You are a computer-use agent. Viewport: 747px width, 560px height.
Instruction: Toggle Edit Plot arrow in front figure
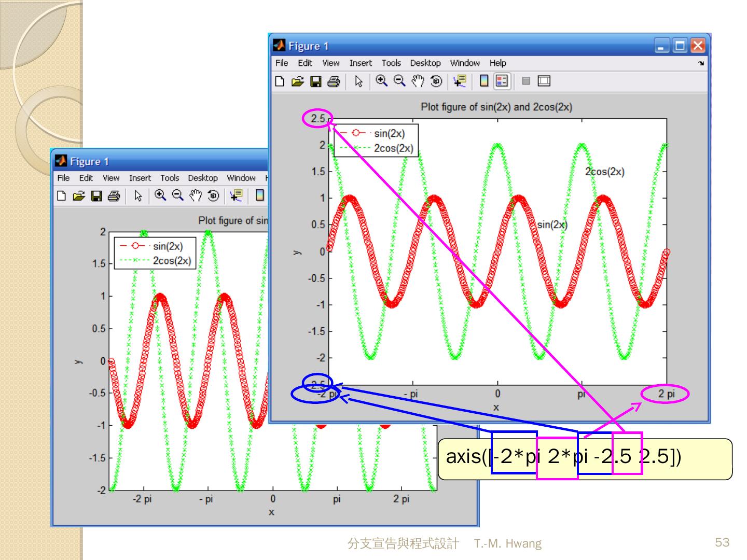point(358,81)
